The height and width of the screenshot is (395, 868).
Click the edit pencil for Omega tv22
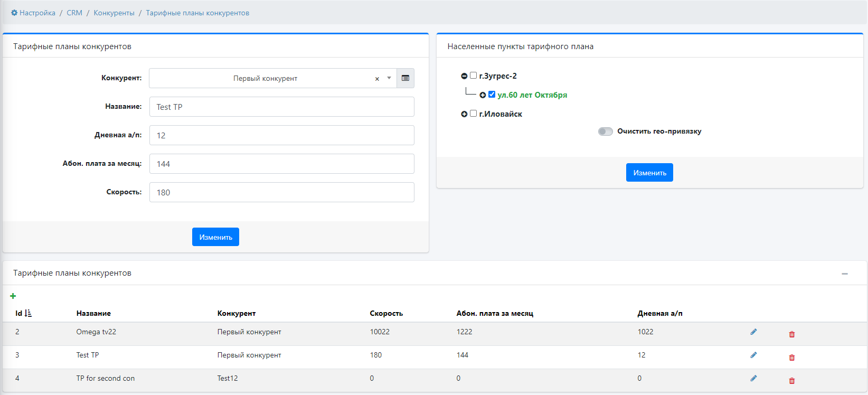(x=753, y=332)
